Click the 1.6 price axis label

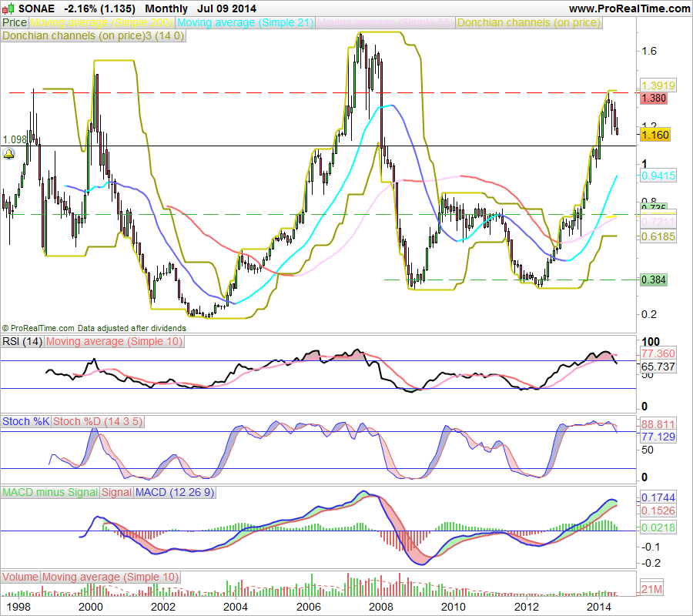point(649,52)
